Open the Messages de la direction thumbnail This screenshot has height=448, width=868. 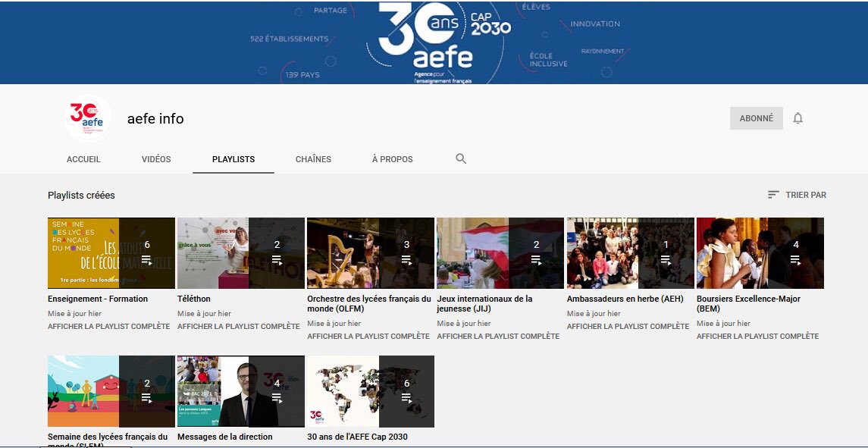(241, 391)
